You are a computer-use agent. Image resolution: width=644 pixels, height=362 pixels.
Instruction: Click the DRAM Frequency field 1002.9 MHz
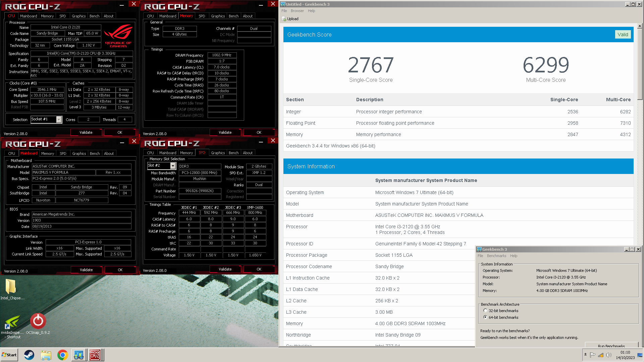point(222,55)
